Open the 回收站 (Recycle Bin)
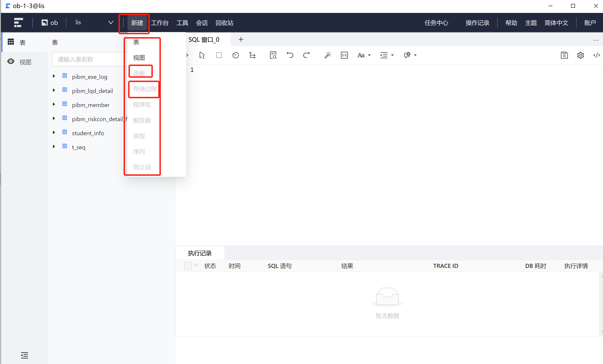The height and width of the screenshot is (364, 603). click(224, 23)
